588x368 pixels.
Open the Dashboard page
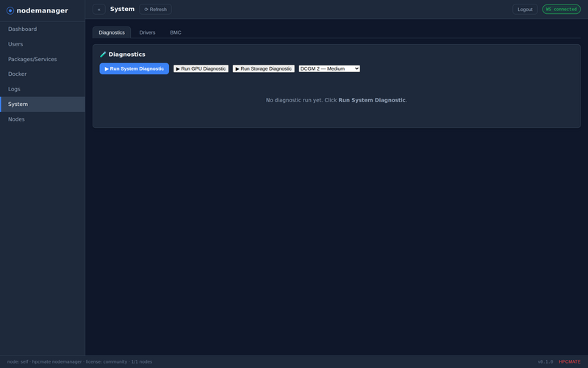[x=43, y=29]
